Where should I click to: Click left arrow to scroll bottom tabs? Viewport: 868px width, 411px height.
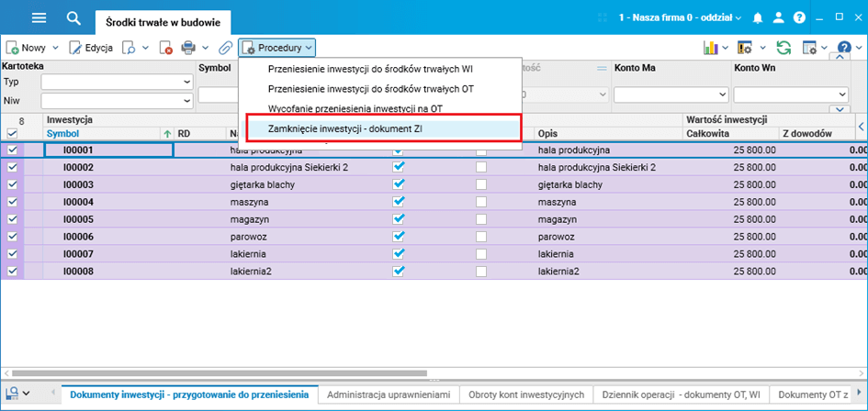(x=53, y=393)
